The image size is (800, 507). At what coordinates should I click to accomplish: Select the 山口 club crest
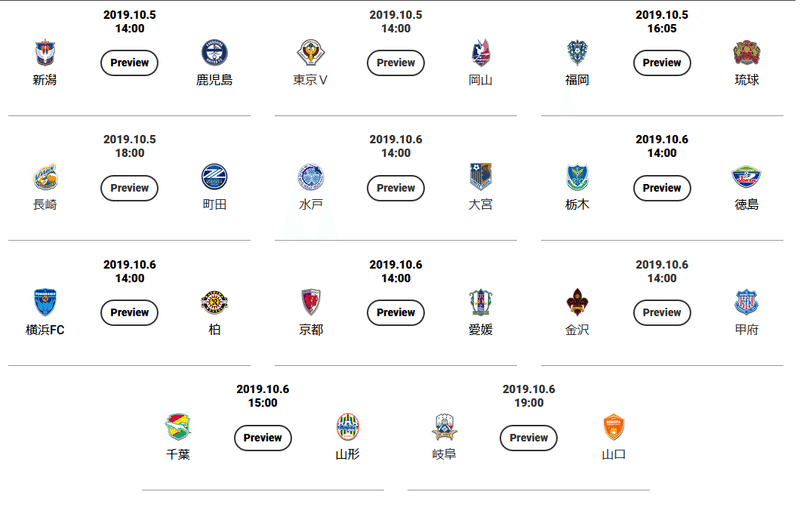tap(613, 427)
